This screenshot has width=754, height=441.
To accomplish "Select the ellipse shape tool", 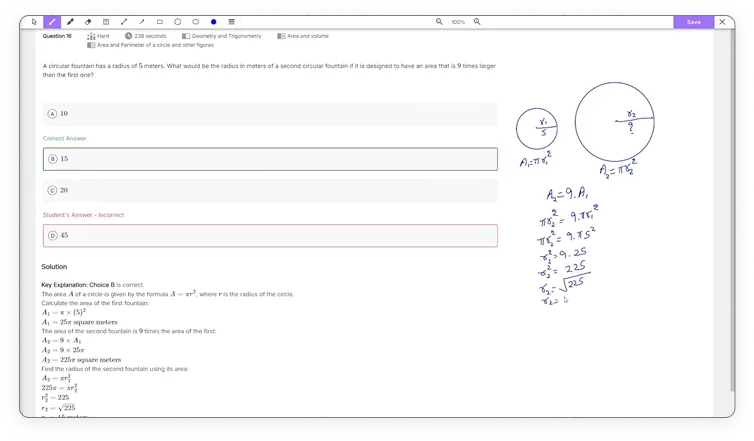I will point(195,22).
